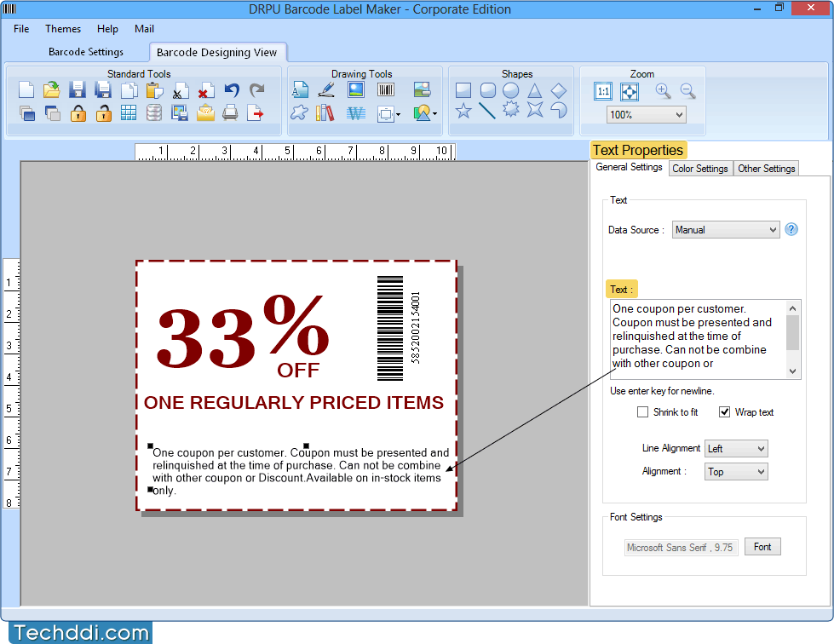Open an existing label file

pyautogui.click(x=52, y=90)
